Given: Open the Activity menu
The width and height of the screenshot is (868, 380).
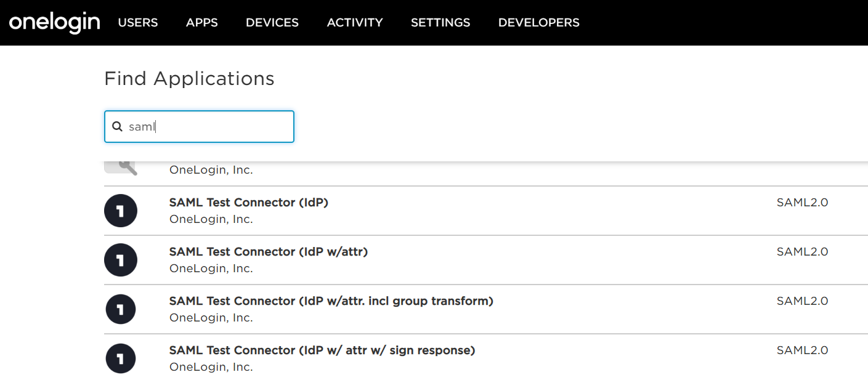Looking at the screenshot, I should click(x=355, y=23).
